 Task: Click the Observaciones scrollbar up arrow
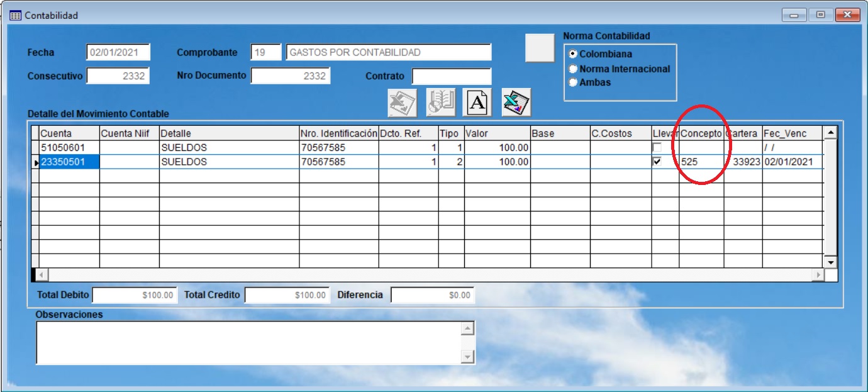(467, 328)
